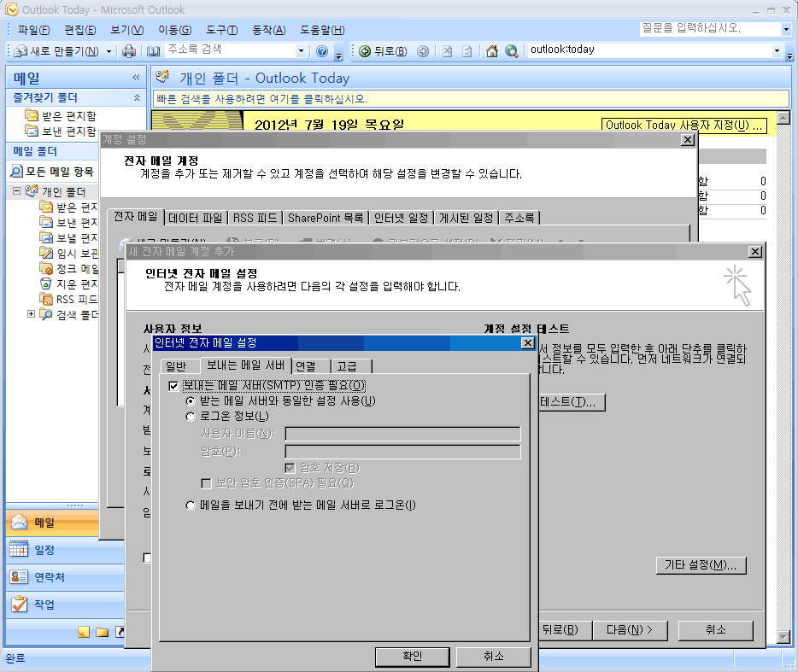Open the 주소록 tab in 계정 설정
The image size is (798, 672).
(519, 219)
